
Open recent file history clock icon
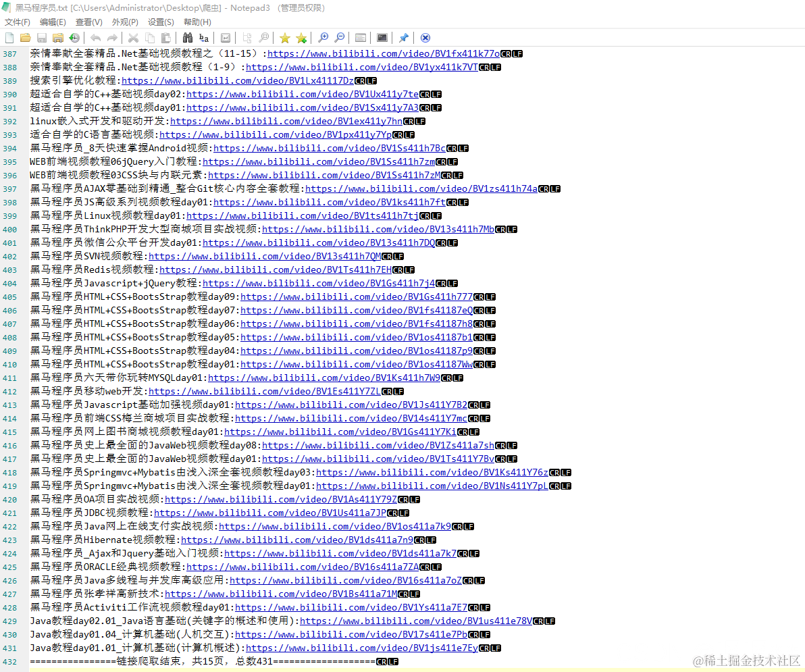tap(74, 38)
